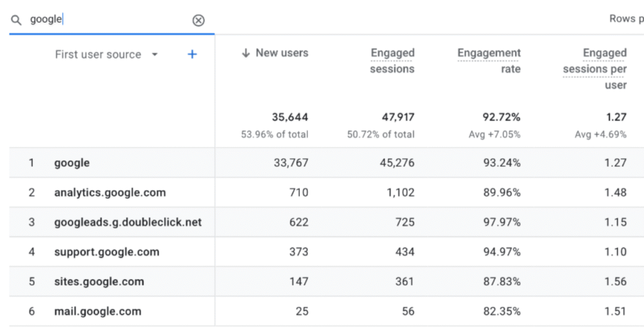Select the analytics.google.com row

click(109, 193)
